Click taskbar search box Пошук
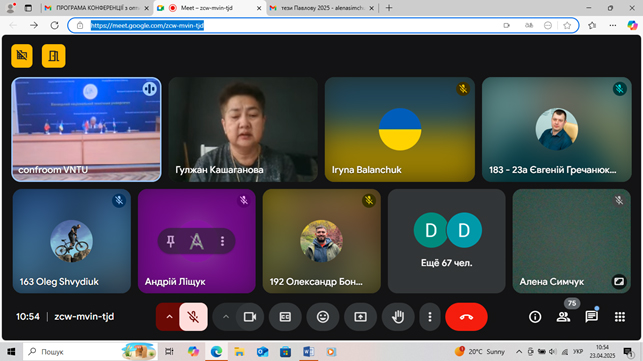Viewport: 643px width, 361px height. point(90,352)
